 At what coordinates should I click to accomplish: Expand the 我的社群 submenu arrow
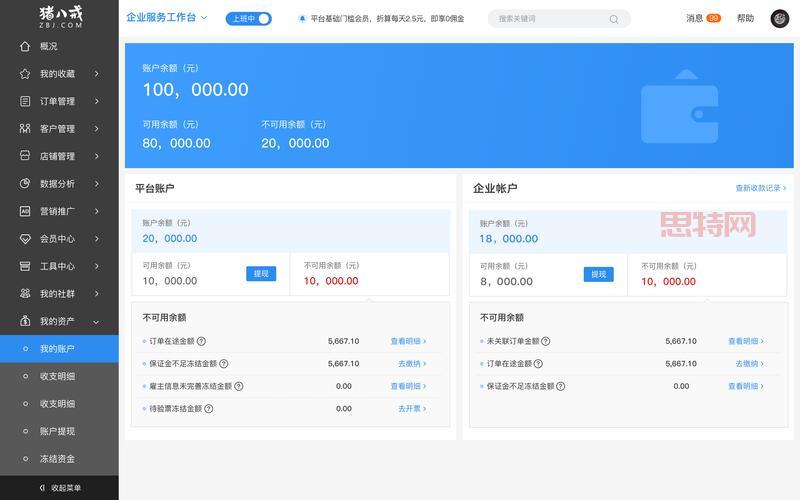[x=96, y=294]
